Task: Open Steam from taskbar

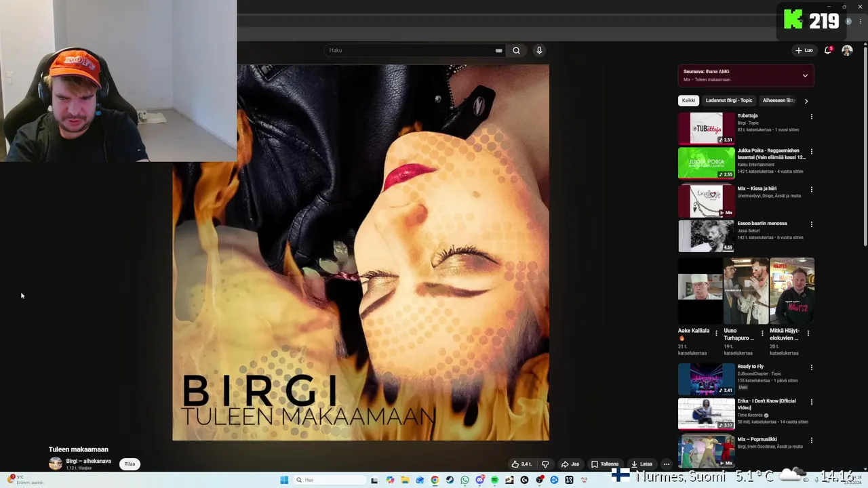Action: pos(450,480)
